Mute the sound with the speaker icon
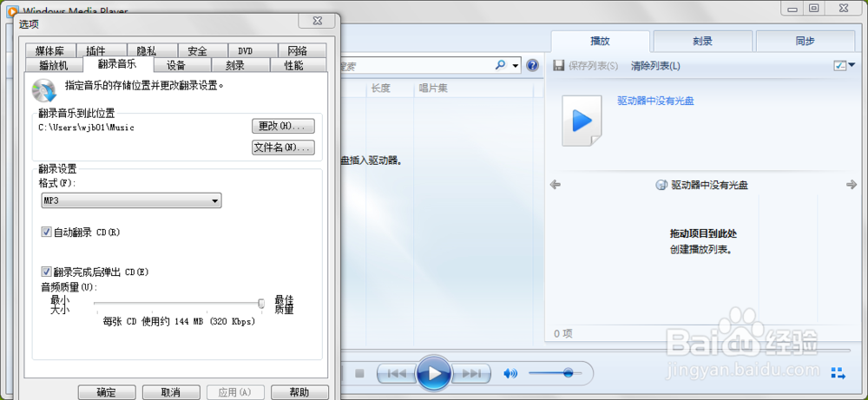This screenshot has height=400, width=868. [510, 373]
